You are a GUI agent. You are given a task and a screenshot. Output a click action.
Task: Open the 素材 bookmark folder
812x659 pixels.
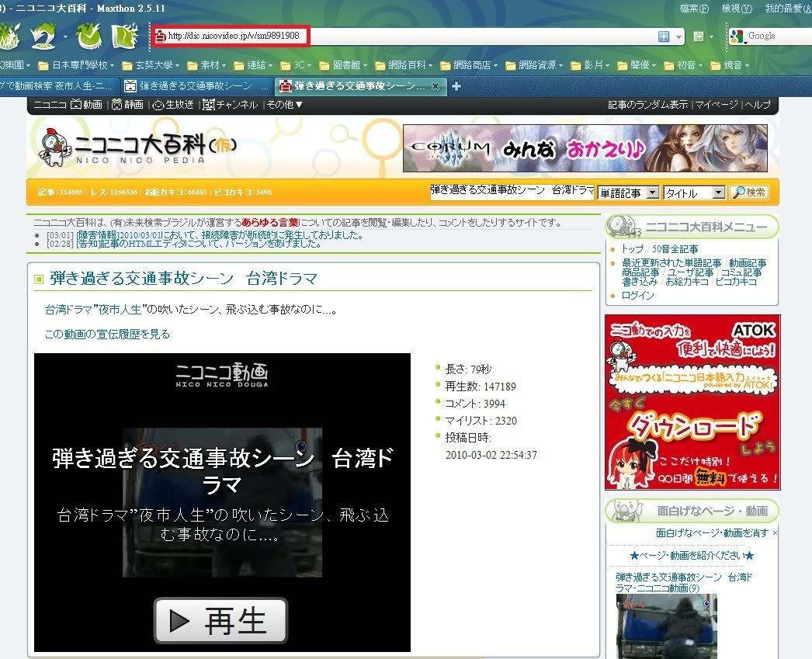pyautogui.click(x=206, y=65)
